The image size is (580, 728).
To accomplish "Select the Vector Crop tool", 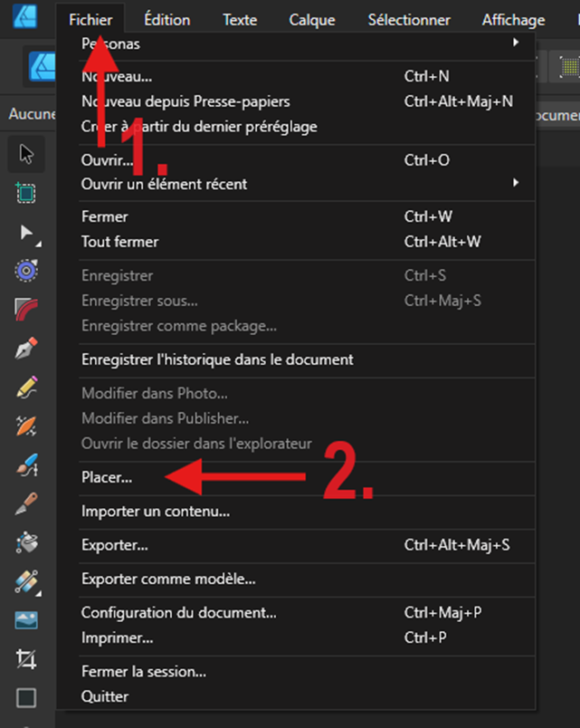I will 26,659.
